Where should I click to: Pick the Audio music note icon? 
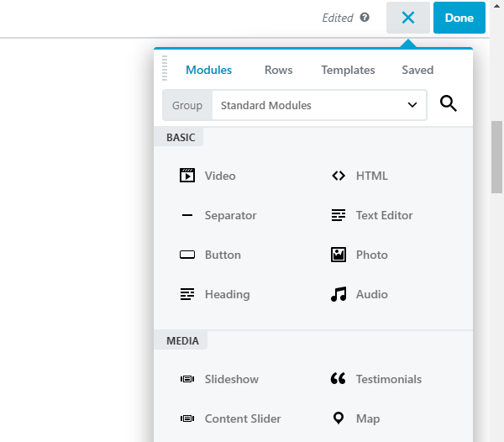click(339, 294)
